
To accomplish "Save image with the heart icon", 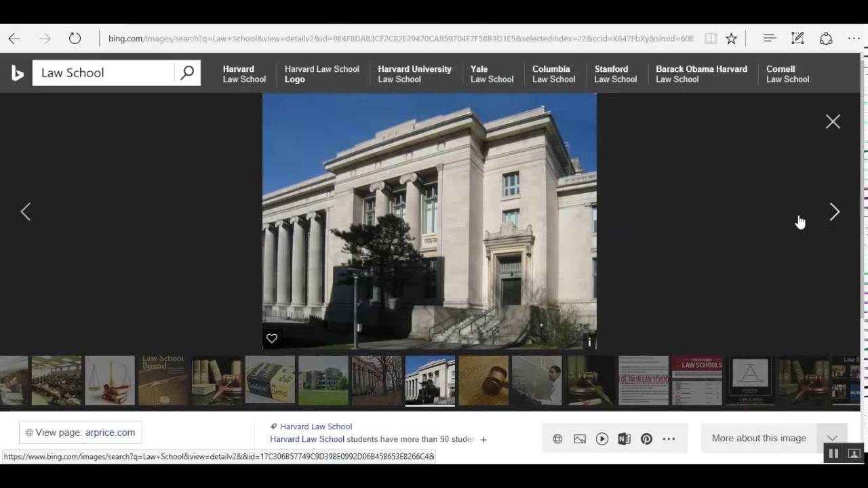I will click(272, 338).
